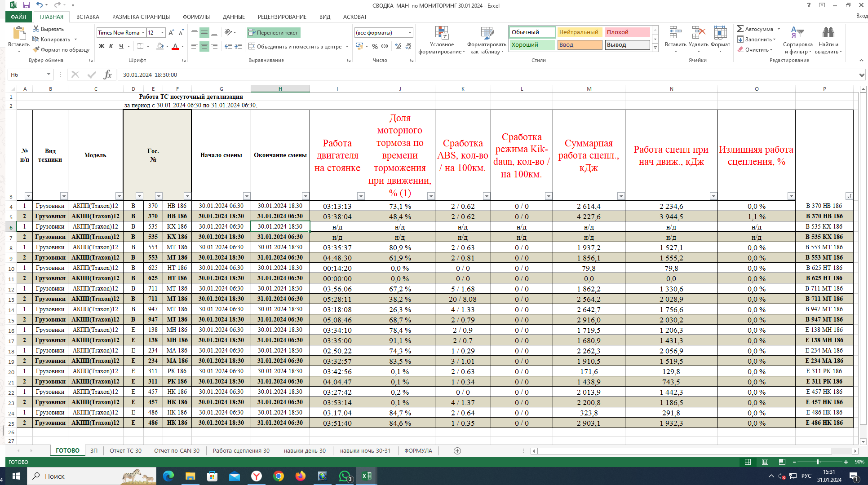Click the Cut (Вырезать) scissors icon
The image size is (868, 485).
[36, 29]
